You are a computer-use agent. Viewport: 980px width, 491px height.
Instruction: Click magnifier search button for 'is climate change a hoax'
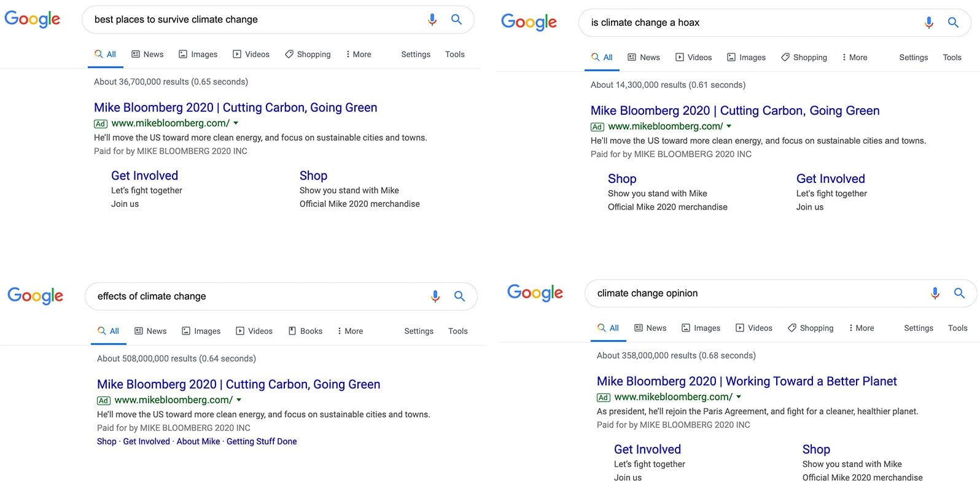pyautogui.click(x=953, y=23)
